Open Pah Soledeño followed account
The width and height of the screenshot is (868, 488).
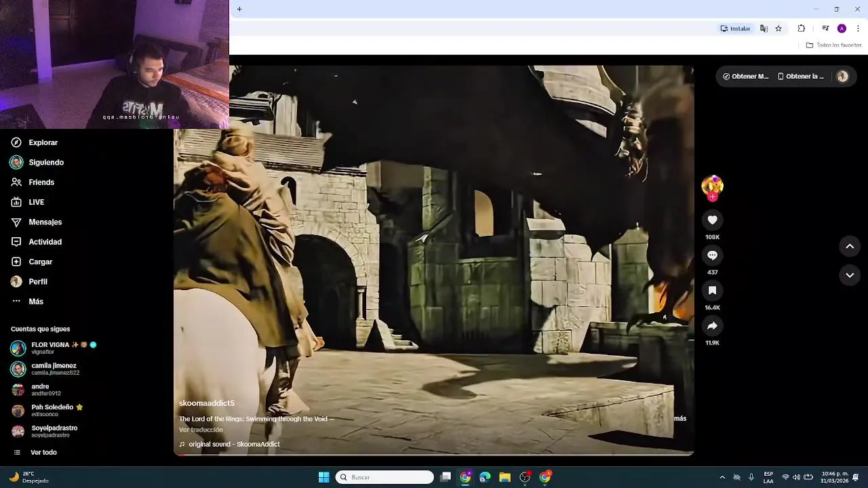tap(47, 410)
